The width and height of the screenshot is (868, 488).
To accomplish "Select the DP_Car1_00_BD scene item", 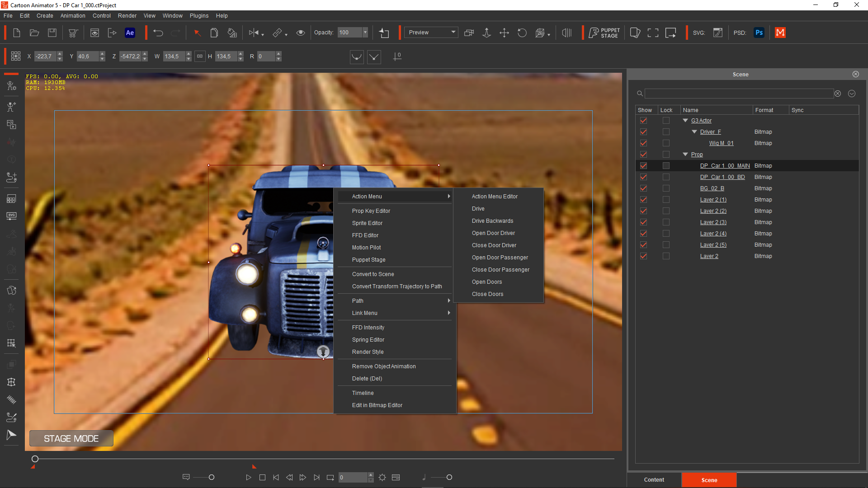I will click(x=722, y=177).
